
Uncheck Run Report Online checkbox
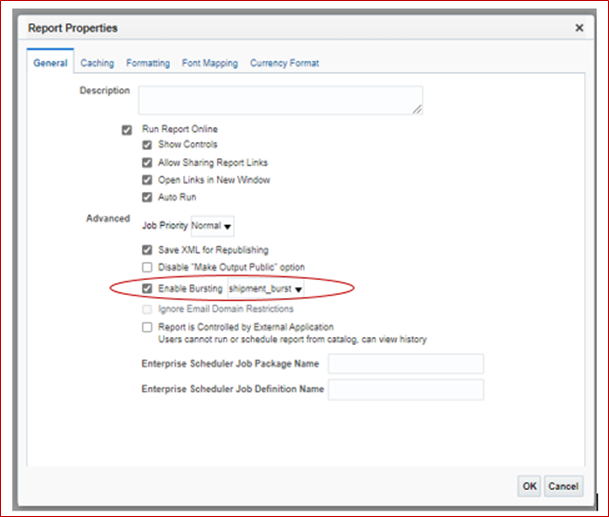(127, 130)
